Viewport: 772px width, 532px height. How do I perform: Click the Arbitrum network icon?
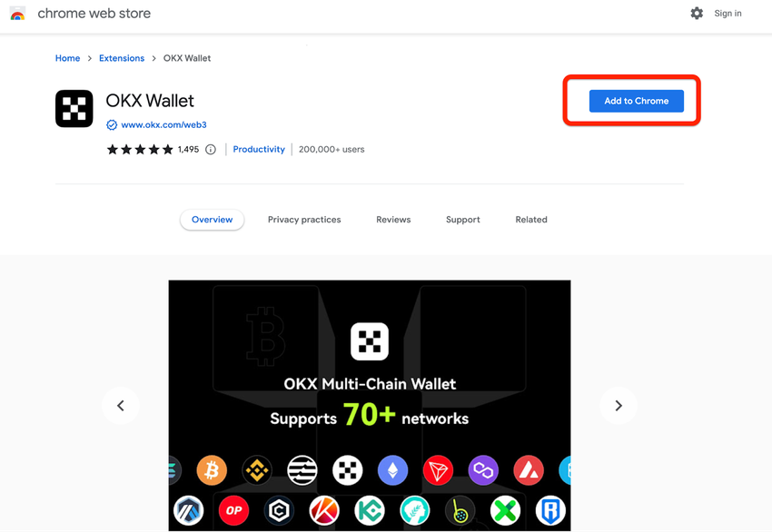pos(189,510)
